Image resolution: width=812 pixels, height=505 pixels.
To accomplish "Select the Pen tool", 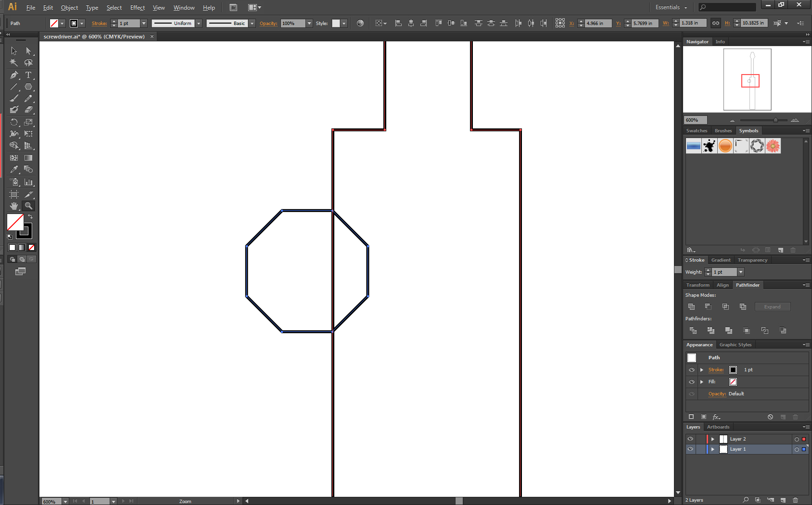I will (14, 75).
